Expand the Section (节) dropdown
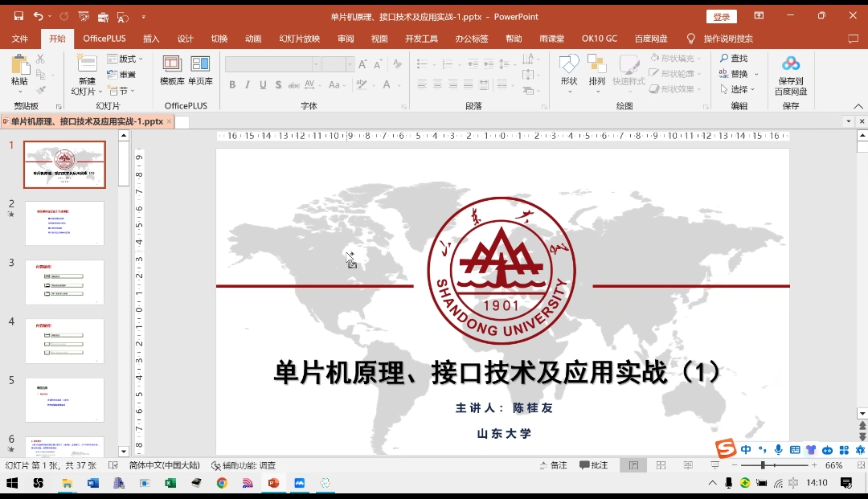Viewport: 868px width, 499px height. click(122, 90)
